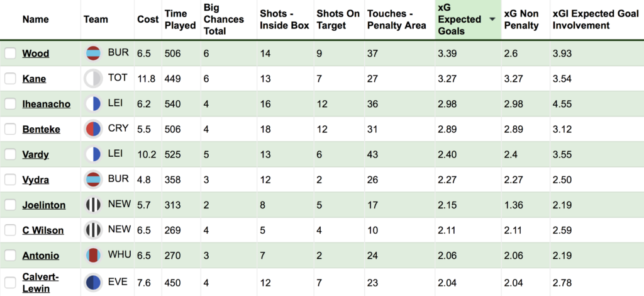Open the Iheanacho player link
Image resolution: width=644 pixels, height=296 pixels.
47,104
